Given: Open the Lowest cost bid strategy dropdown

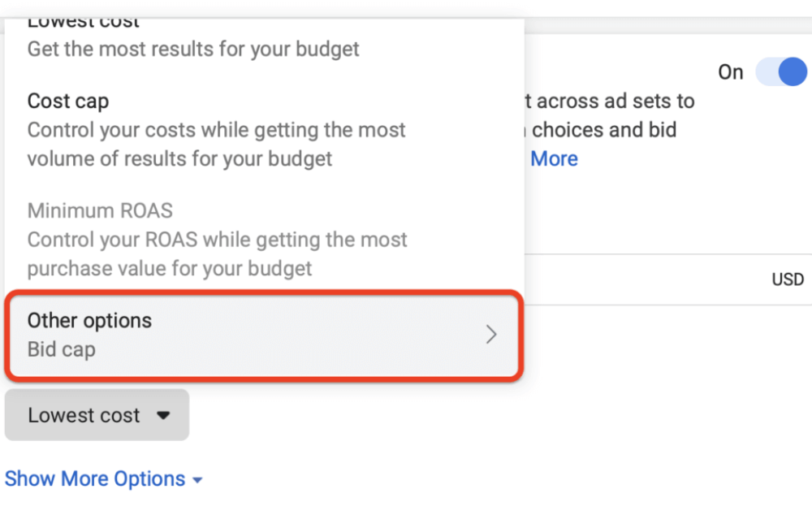Looking at the screenshot, I should [x=97, y=415].
